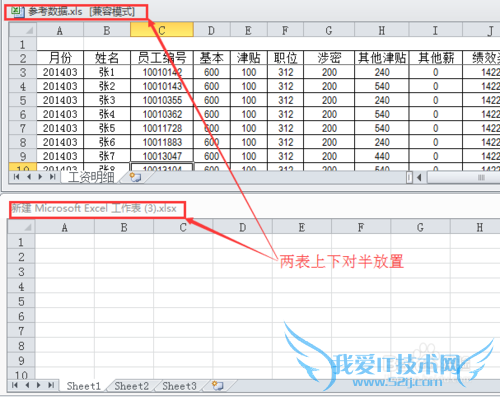Click the cell containing 张1
This screenshot has height=397, width=500.
[107, 72]
